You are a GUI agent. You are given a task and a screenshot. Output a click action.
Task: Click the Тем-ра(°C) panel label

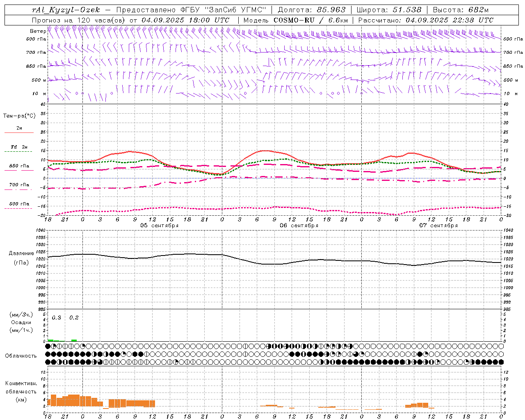[x=19, y=116]
